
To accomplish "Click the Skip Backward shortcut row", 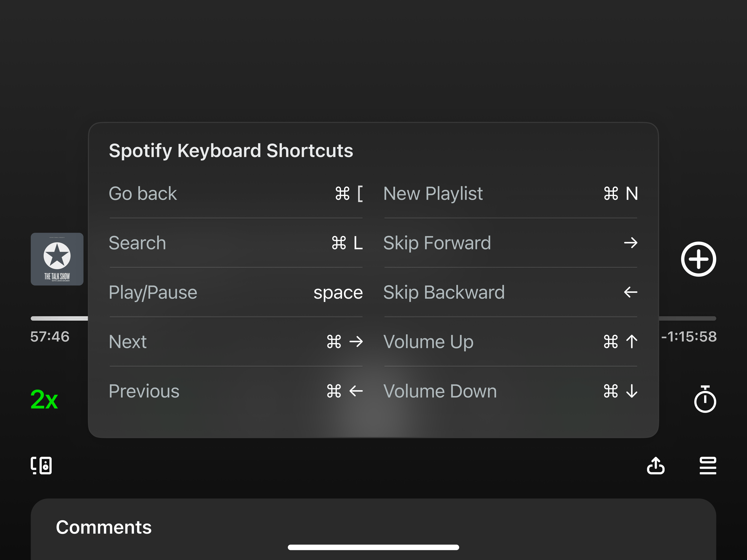I will tap(511, 292).
